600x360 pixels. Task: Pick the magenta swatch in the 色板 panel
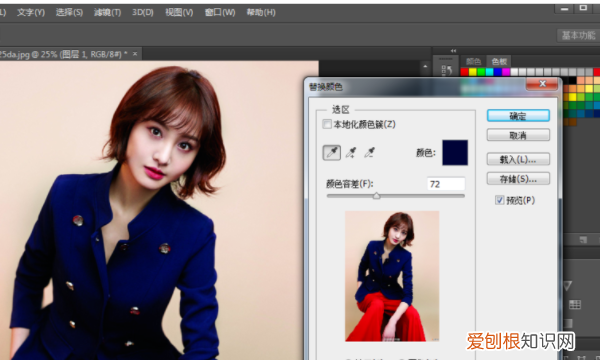(x=506, y=72)
